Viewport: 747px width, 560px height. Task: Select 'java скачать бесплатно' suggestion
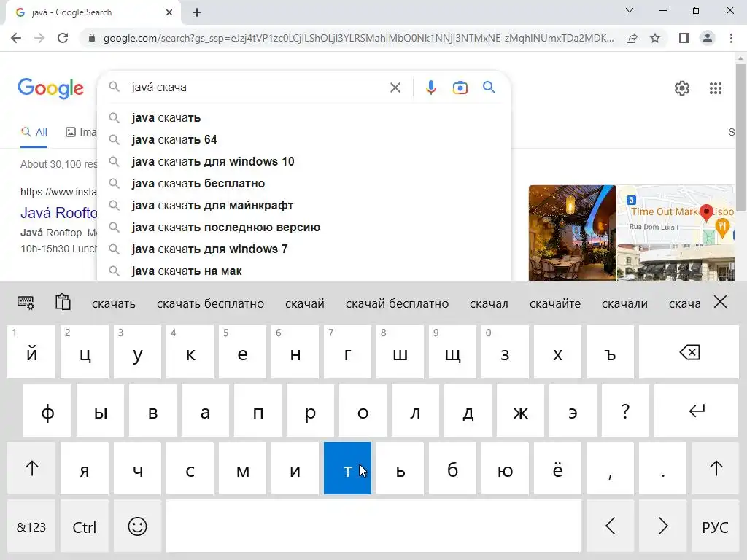coord(304,183)
